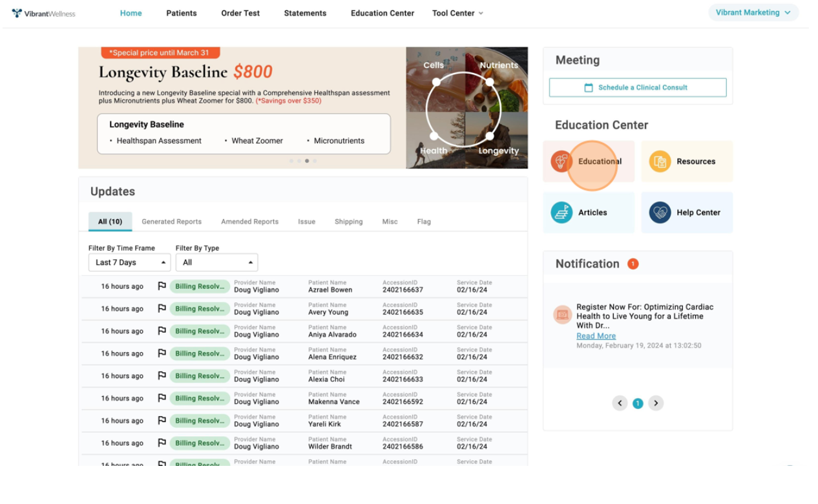
Task: Select the first banner carousel dot
Action: click(x=291, y=161)
